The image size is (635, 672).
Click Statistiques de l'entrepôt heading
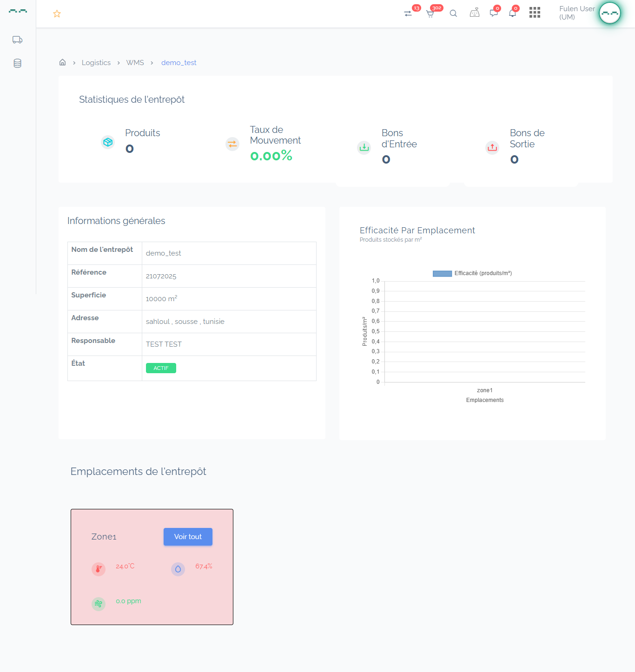[132, 99]
